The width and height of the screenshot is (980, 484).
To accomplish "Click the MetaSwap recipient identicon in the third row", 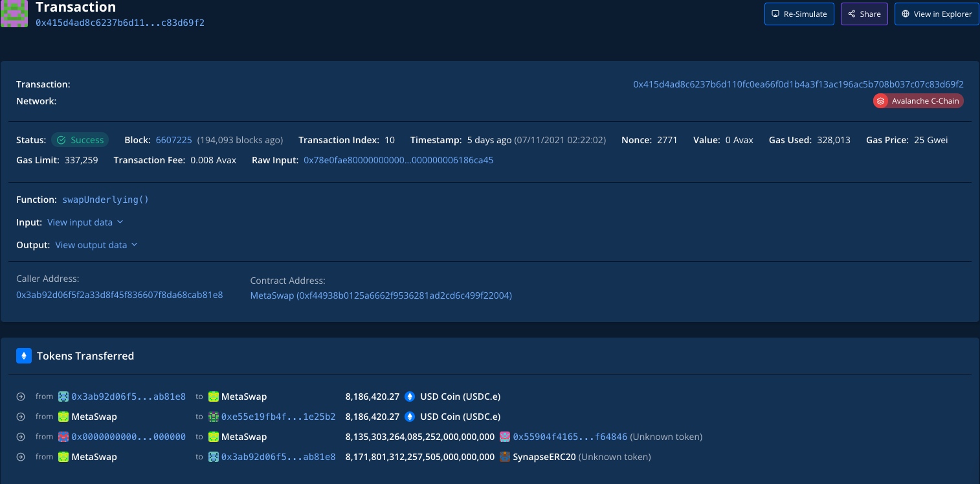I will (x=214, y=437).
